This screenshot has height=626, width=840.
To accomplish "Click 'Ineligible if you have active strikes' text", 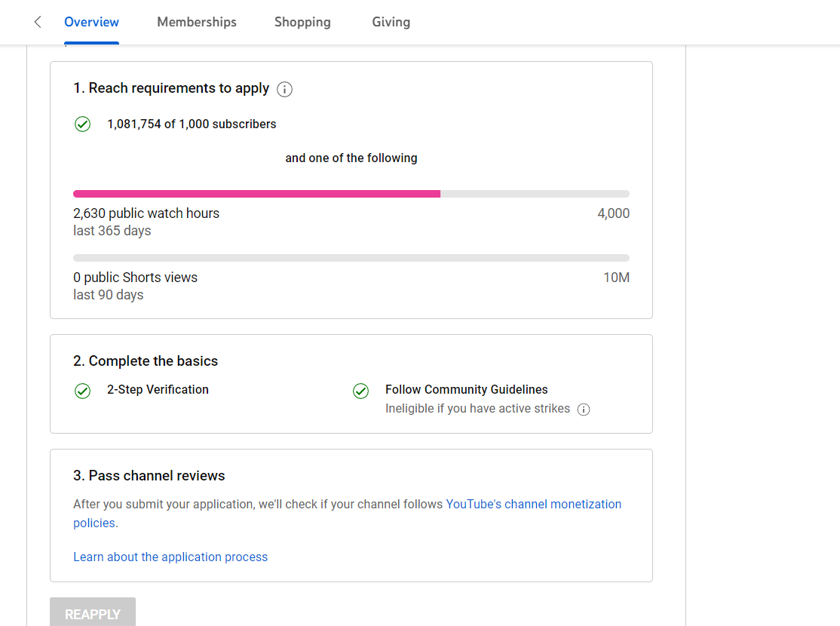I will (x=477, y=409).
